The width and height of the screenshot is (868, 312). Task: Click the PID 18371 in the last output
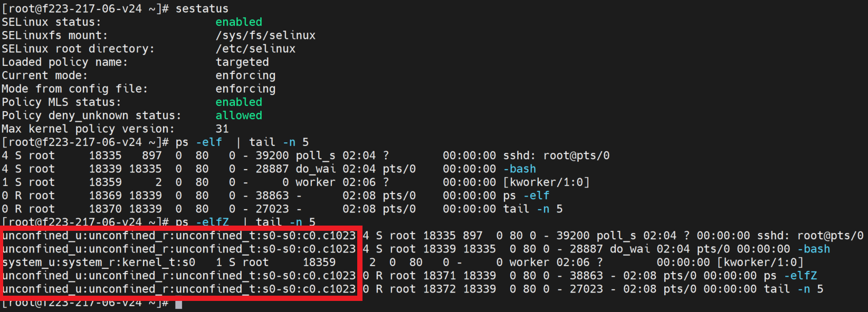(440, 276)
